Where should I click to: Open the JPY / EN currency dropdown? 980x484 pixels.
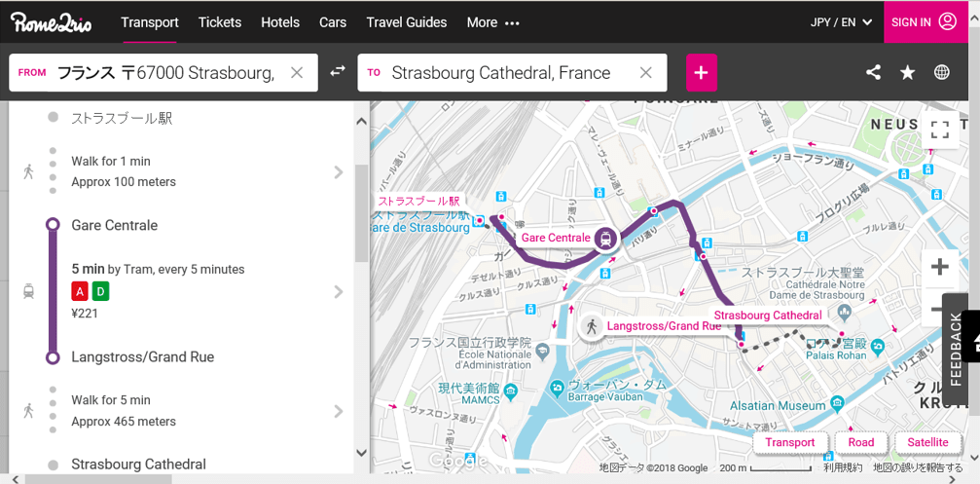pos(841,22)
